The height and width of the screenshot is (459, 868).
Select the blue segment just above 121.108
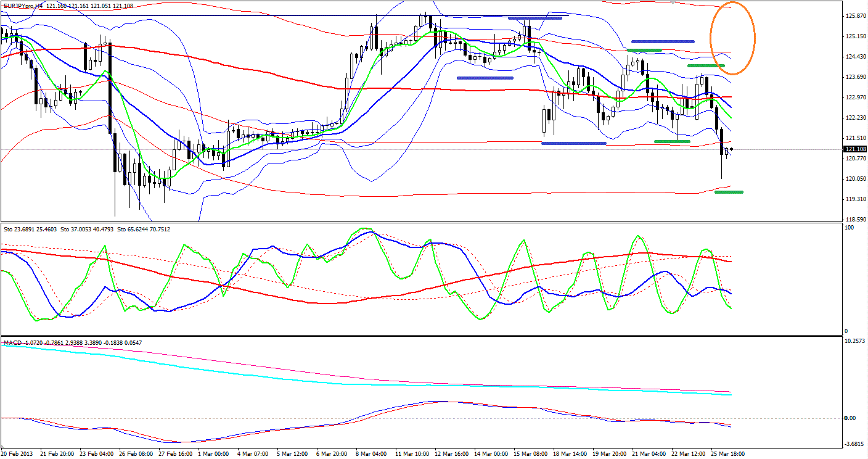click(573, 143)
